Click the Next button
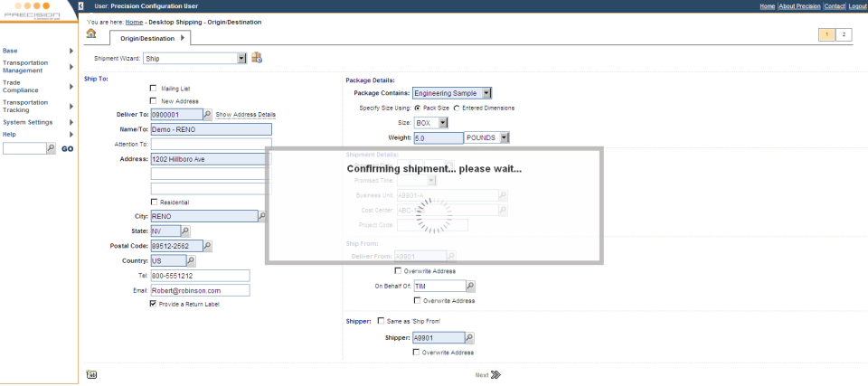Image resolution: width=868 pixels, height=386 pixels. (x=487, y=375)
